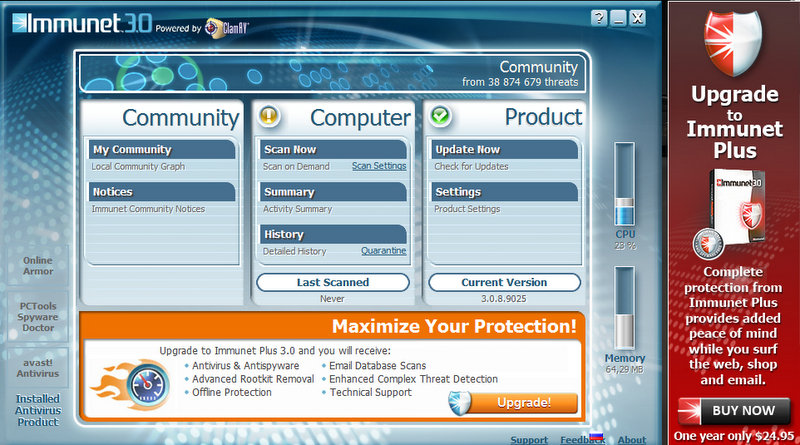Minimize the Immunet window
800x445 pixels.
(618, 18)
